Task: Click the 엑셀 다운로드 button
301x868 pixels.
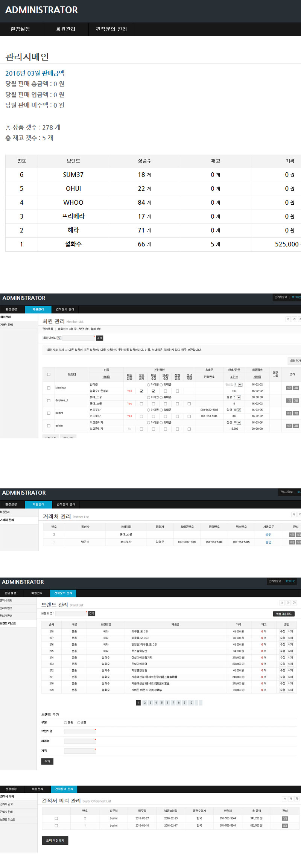Action: pyautogui.click(x=283, y=614)
